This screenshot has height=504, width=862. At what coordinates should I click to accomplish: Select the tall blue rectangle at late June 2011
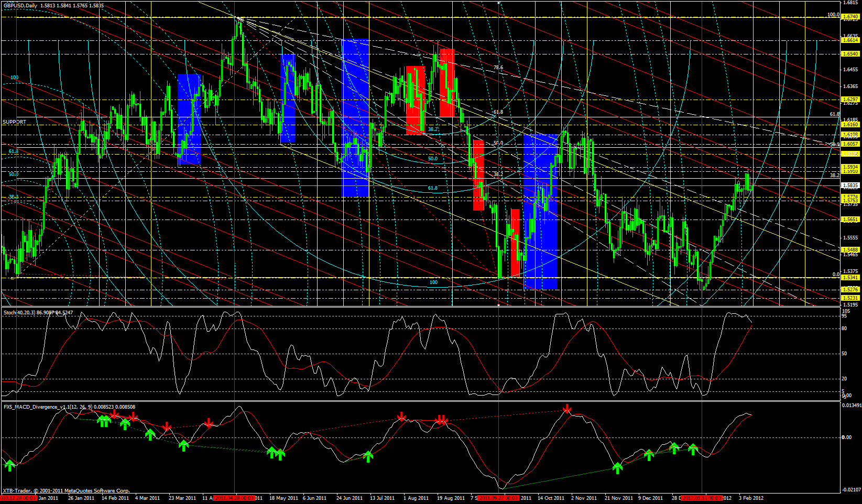[x=355, y=118]
